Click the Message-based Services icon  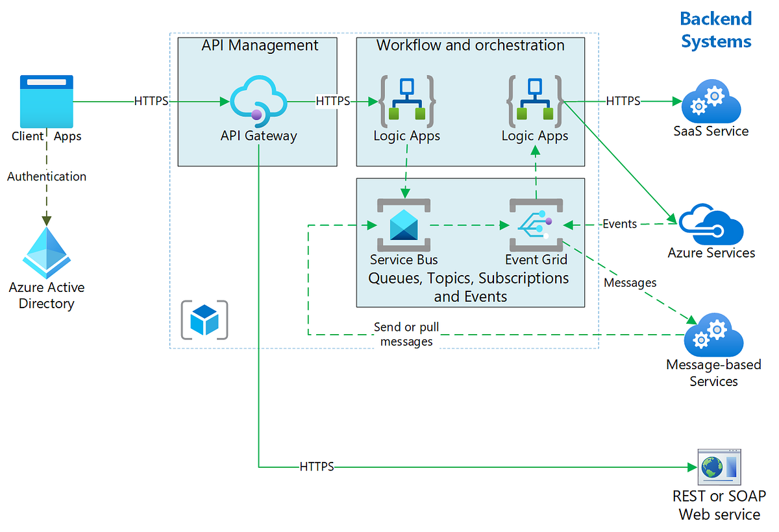713,334
